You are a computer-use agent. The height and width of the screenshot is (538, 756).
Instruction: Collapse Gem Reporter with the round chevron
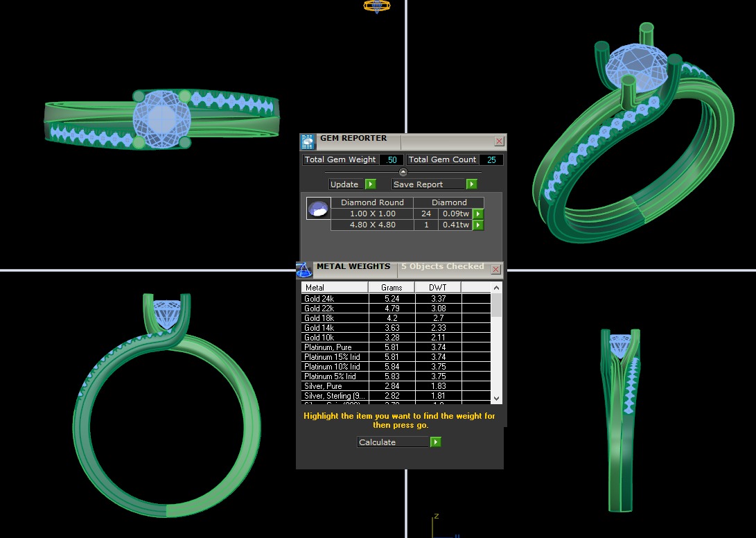(x=403, y=172)
